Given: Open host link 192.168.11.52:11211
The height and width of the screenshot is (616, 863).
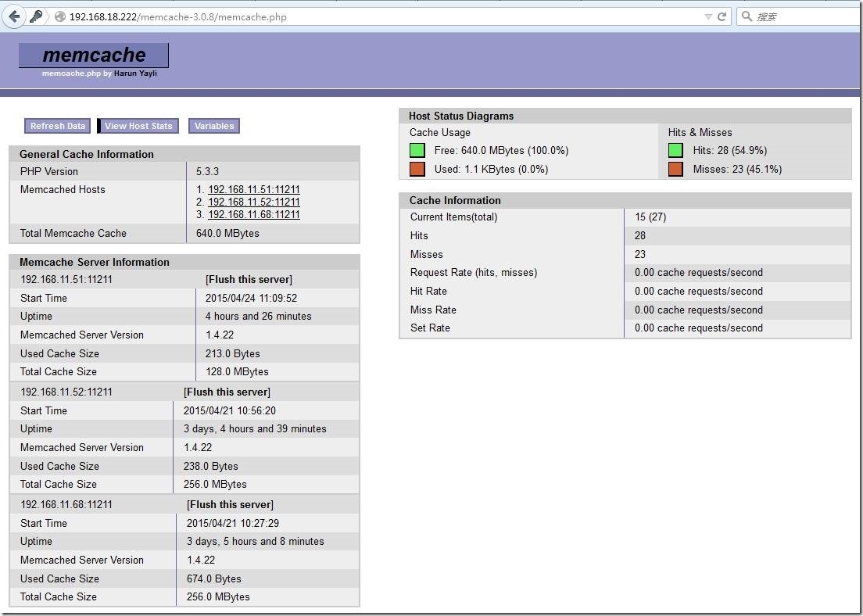Looking at the screenshot, I should coord(254,202).
